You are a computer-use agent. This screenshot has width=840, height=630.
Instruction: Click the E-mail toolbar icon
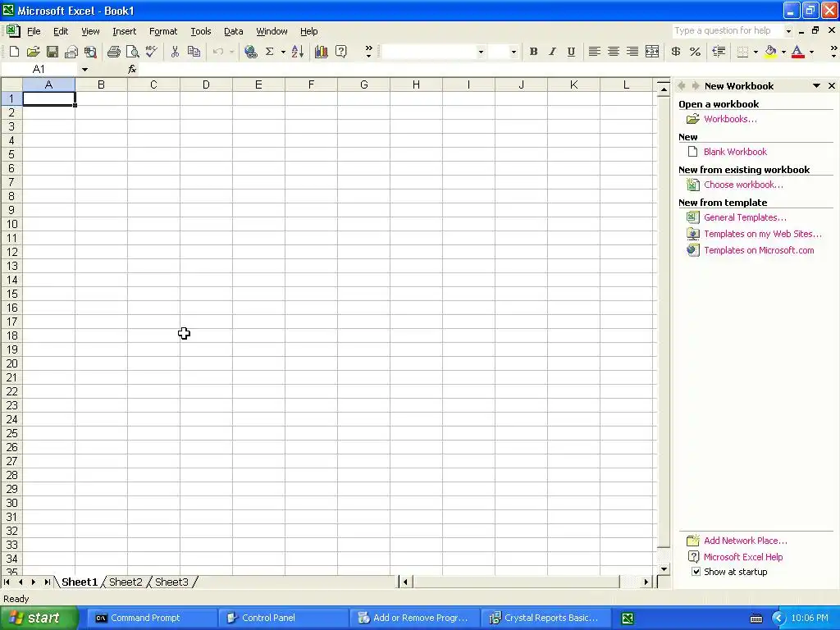pos(71,52)
